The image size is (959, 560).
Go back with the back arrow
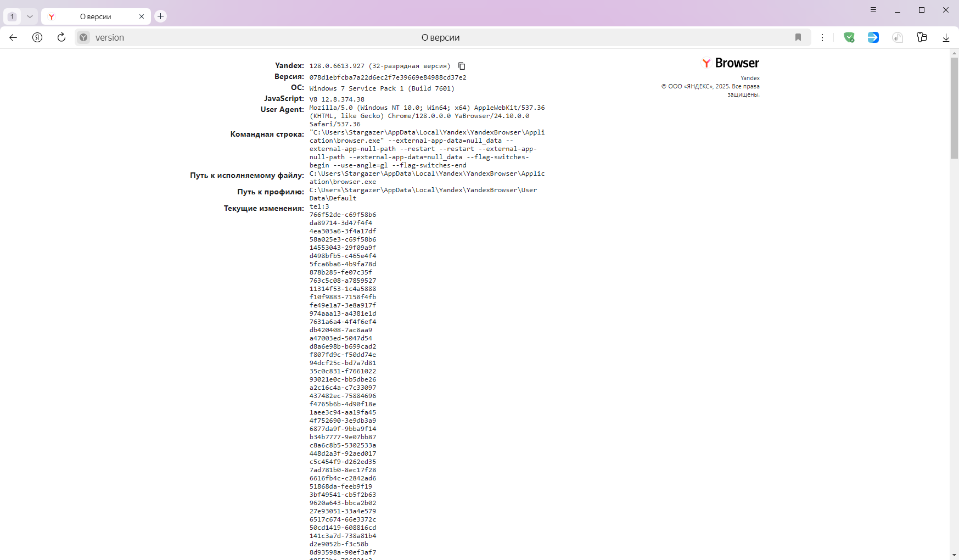13,37
